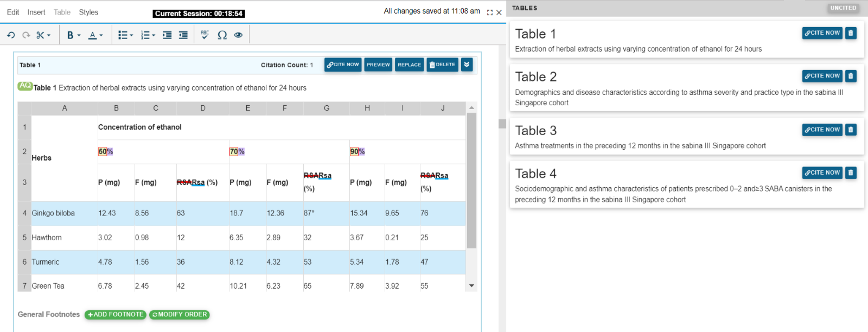This screenshot has height=332, width=868.
Task: Select row header 4
Action: [24, 213]
